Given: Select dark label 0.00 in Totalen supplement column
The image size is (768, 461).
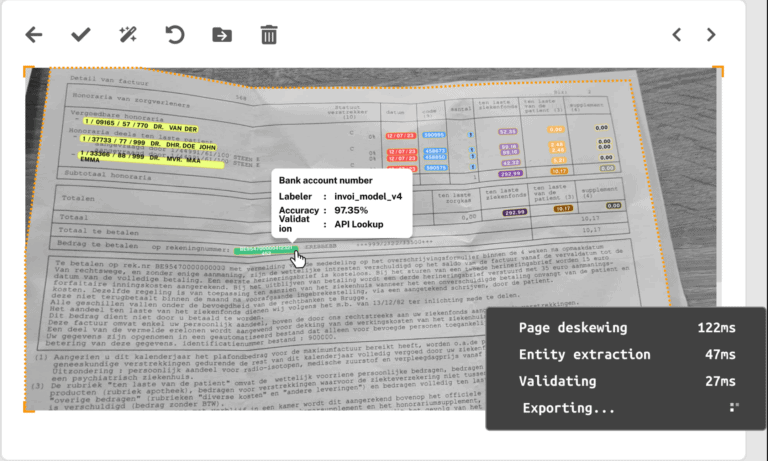Looking at the screenshot, I should pos(614,206).
